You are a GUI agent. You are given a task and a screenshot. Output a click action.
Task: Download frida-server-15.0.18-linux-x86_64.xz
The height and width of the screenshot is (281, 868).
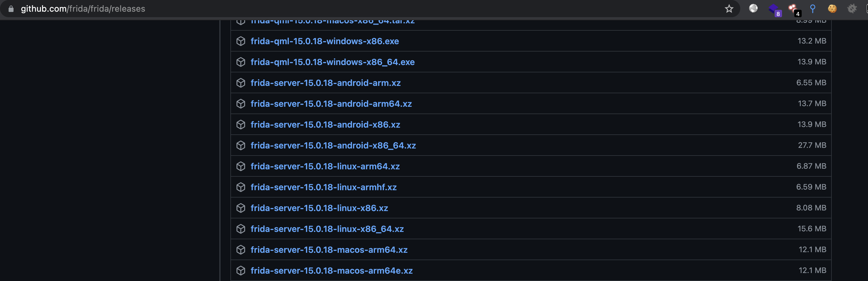327,229
